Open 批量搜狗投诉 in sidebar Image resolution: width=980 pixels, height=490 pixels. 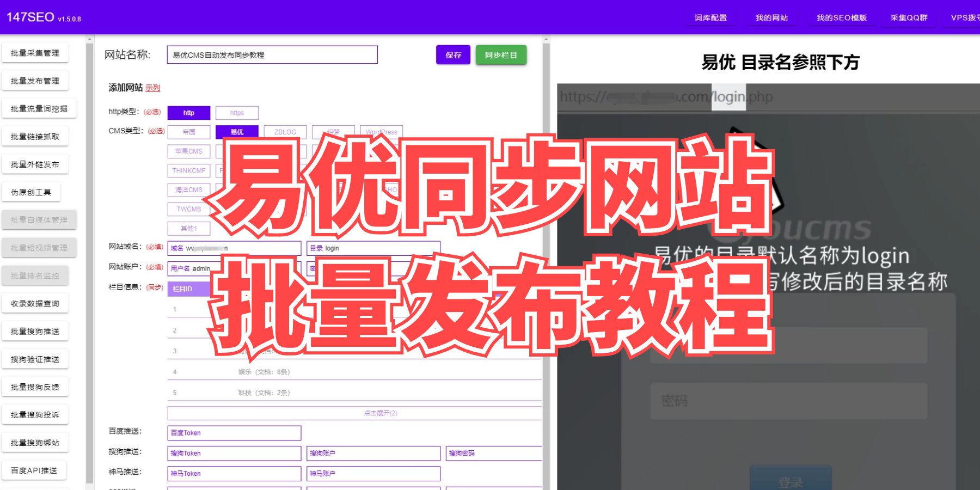35,414
